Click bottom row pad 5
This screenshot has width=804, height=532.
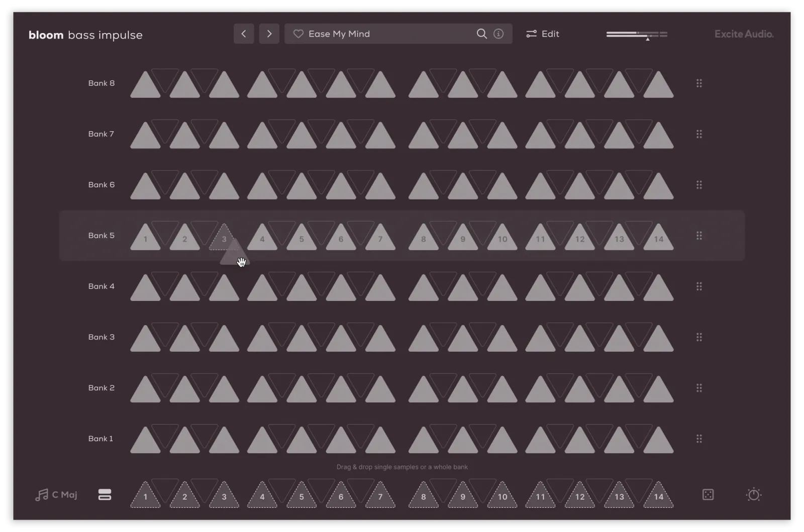point(301,496)
